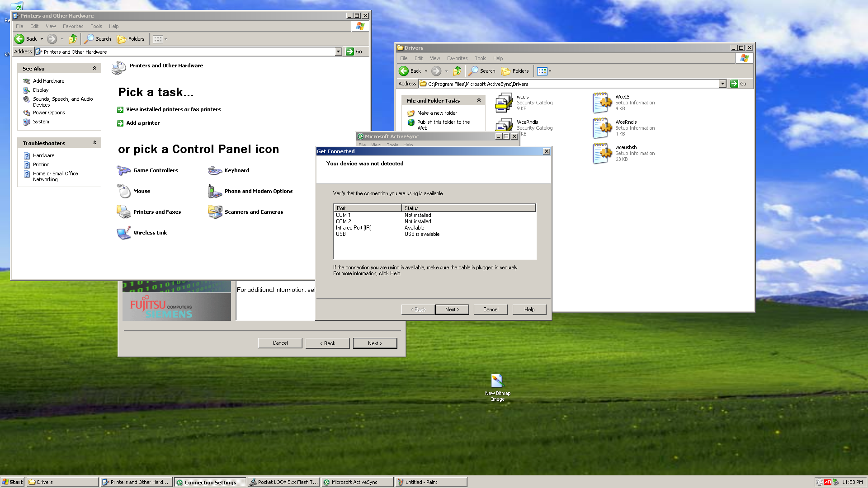This screenshot has width=868, height=488.
Task: Open Add Hardware link in See Also
Action: [48, 81]
